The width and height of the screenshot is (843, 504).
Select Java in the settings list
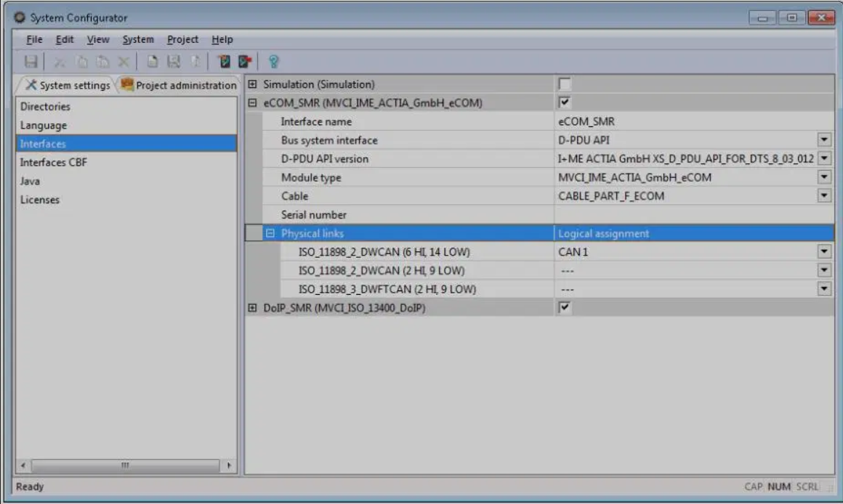[126, 181]
